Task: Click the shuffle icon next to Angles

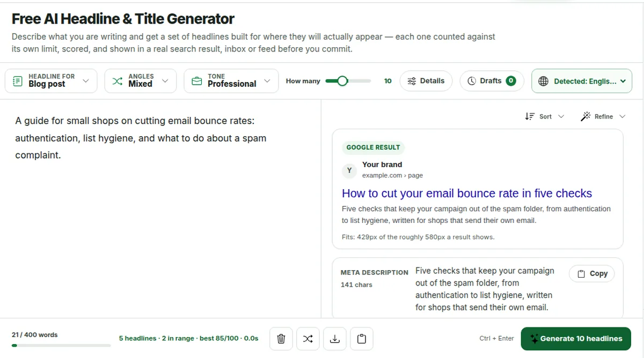Action: pos(118,81)
